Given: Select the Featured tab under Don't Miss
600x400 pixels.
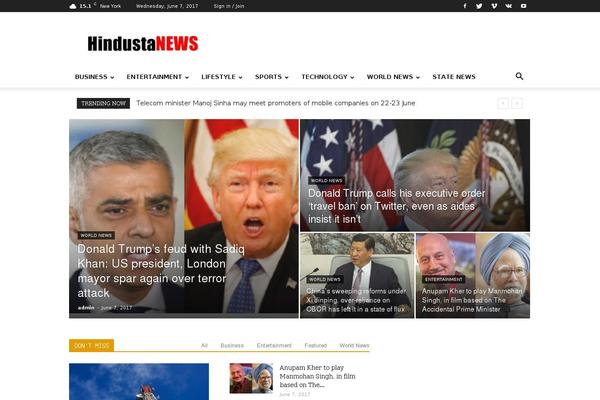Looking at the screenshot, I should pos(316,345).
